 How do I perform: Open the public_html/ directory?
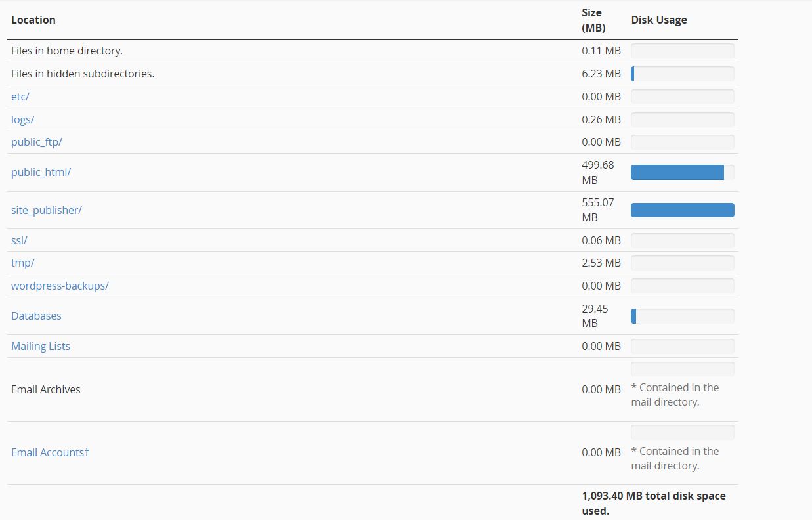[41, 173]
